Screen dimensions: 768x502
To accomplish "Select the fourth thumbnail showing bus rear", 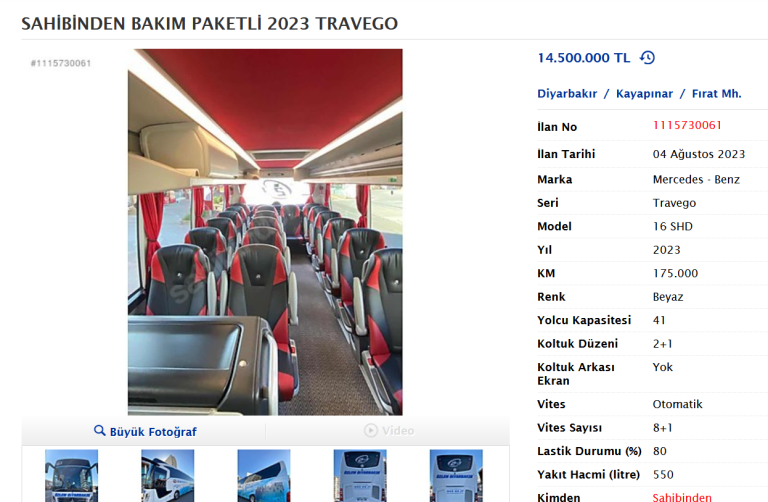I will tap(360, 476).
